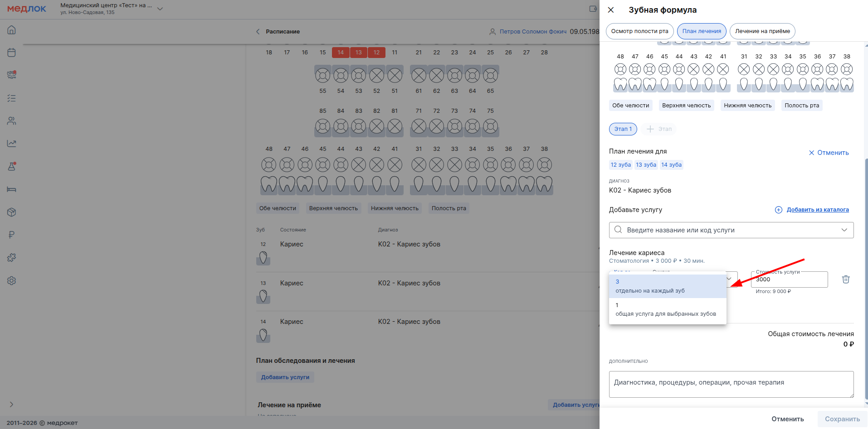Open the analytics chart icon in the sidebar
This screenshot has width=868, height=429.
coord(12,144)
